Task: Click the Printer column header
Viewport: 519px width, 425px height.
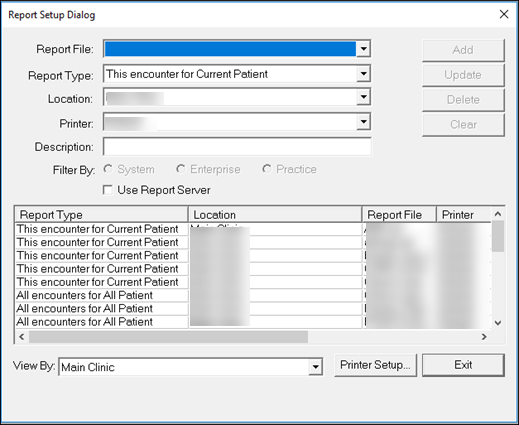Action: point(464,214)
